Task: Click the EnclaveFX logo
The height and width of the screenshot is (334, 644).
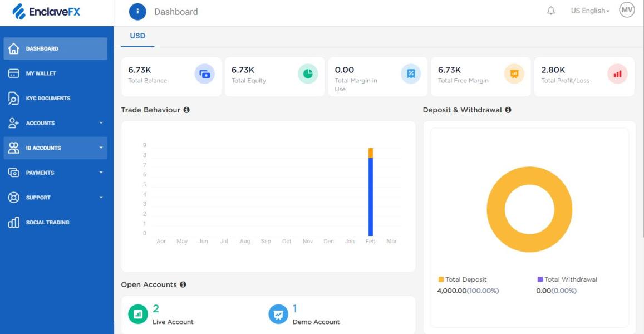Action: tap(47, 12)
